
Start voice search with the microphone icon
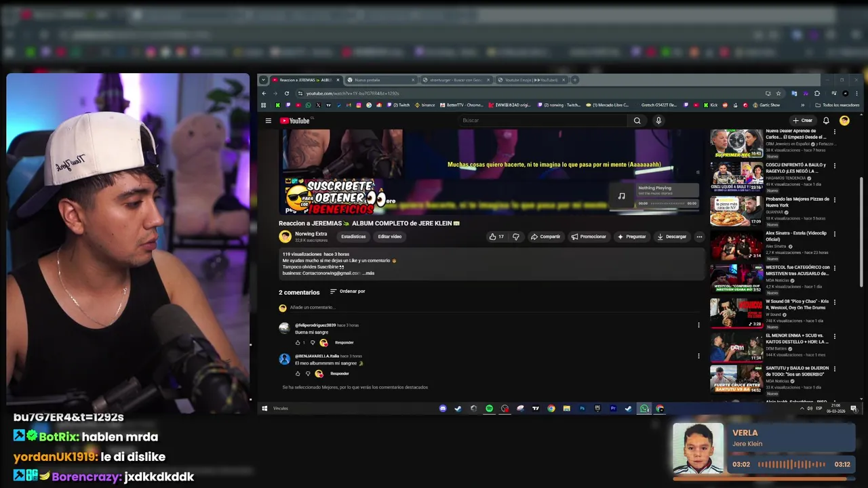click(658, 121)
